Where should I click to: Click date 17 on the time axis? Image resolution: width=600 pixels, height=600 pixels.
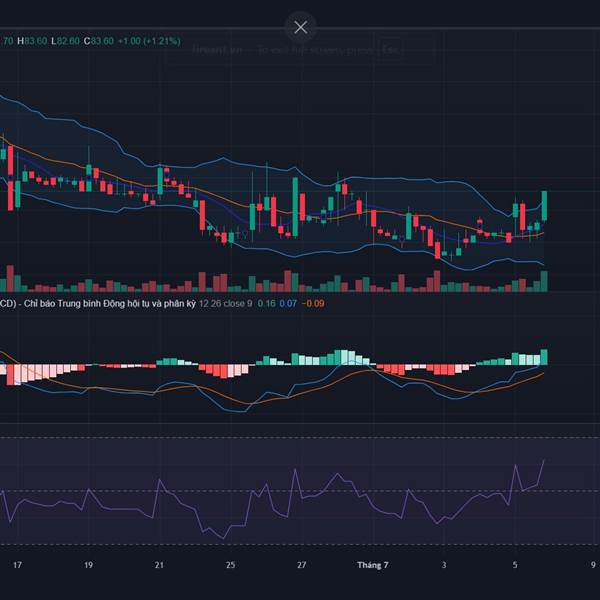click(x=17, y=565)
